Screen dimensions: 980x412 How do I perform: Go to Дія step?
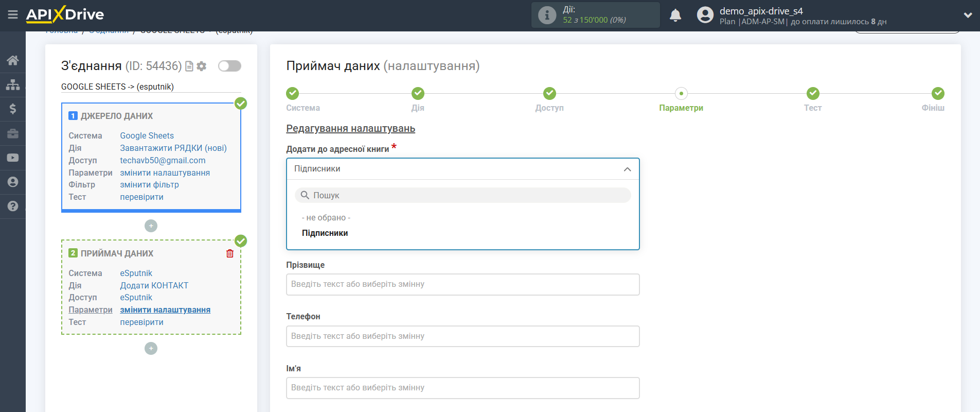tap(418, 93)
